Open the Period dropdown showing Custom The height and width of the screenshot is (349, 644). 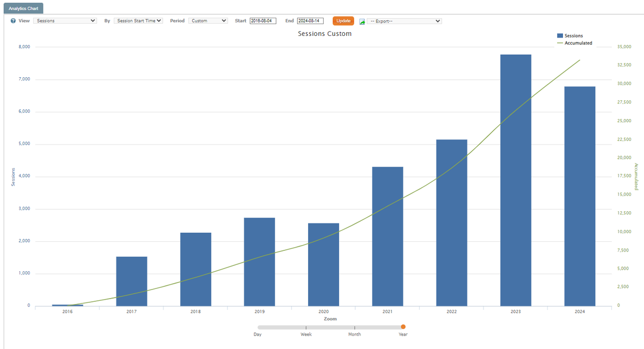coord(208,21)
